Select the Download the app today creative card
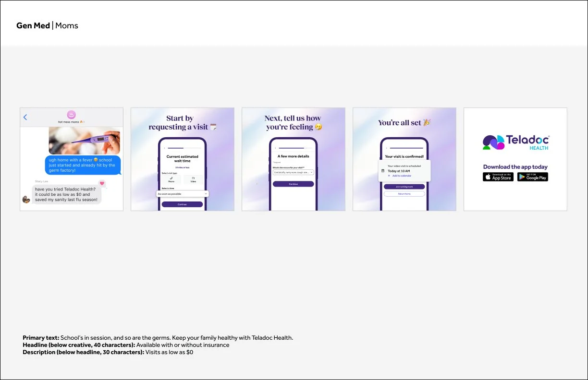Viewport: 588px width, 380px height. [x=515, y=159]
